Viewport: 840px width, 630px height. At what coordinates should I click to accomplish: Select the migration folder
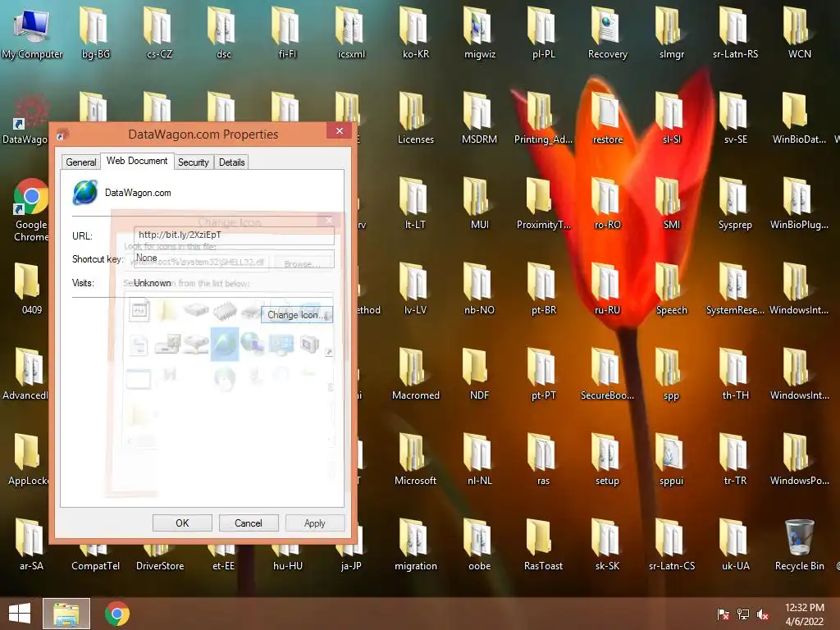(x=416, y=545)
